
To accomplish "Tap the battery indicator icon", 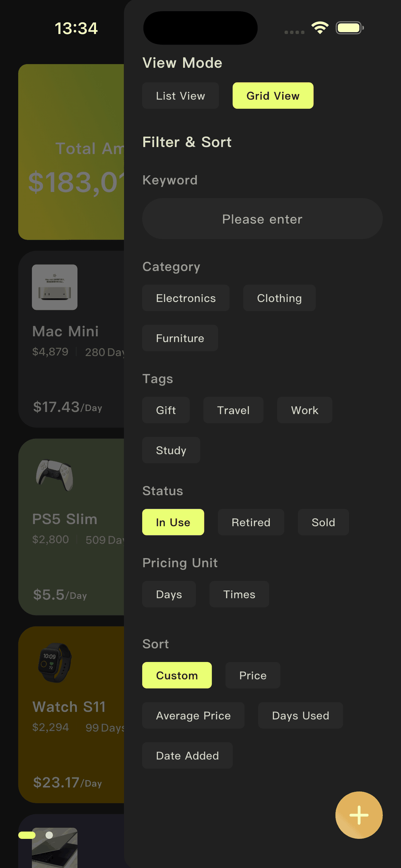I will (350, 28).
